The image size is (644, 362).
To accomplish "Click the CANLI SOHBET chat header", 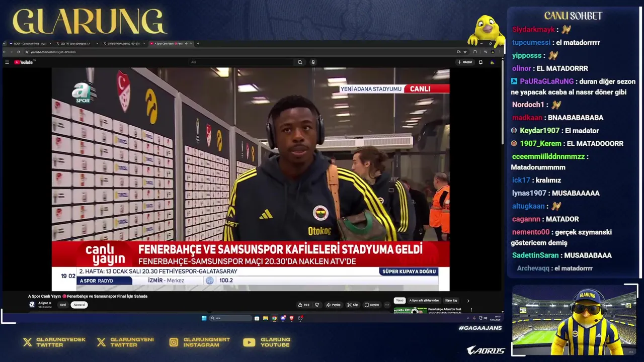I will click(573, 16).
